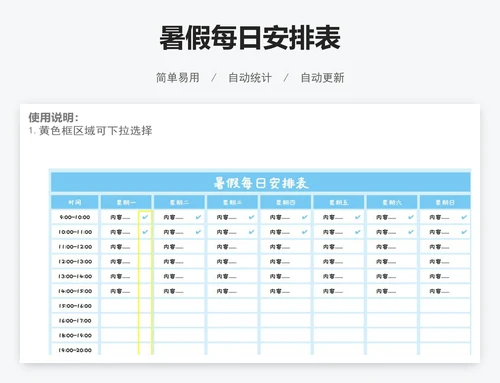Click Friday 内容 cell for 14:00-15:00
This screenshot has width=500, height=383.
(x=332, y=291)
